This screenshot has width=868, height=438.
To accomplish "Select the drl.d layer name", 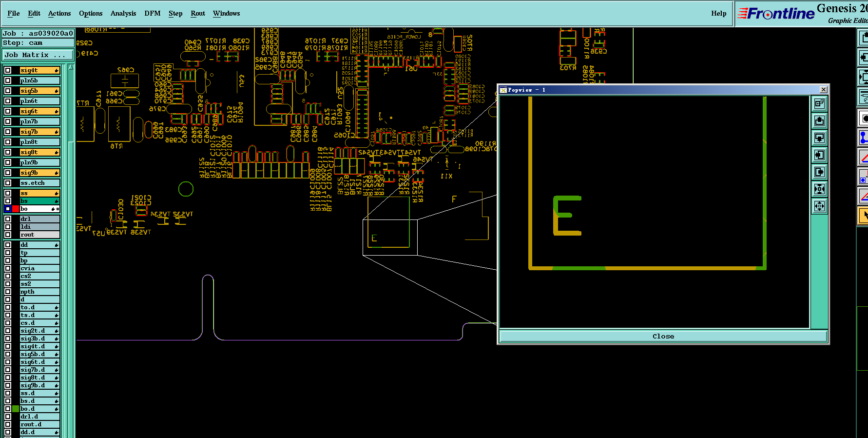I will 39,417.
